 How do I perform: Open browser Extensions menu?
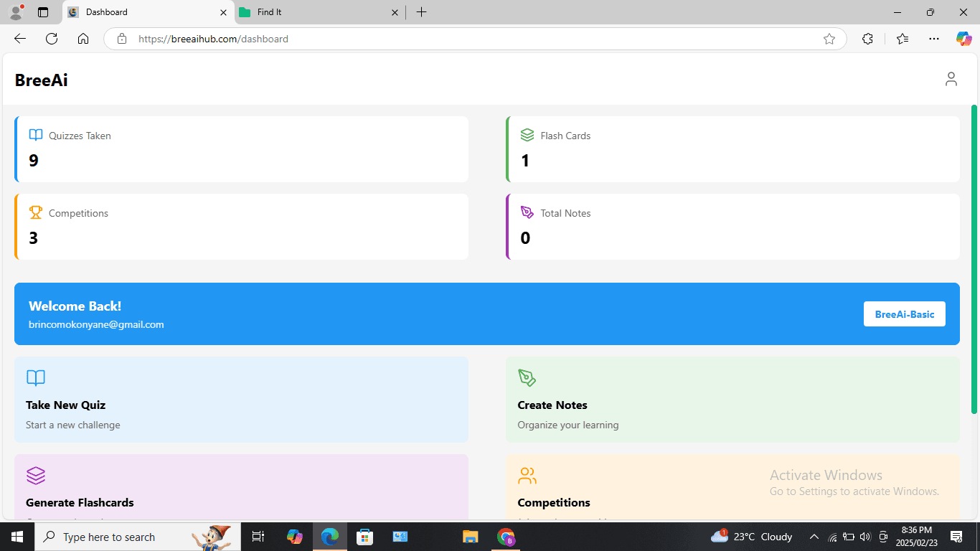tap(867, 39)
